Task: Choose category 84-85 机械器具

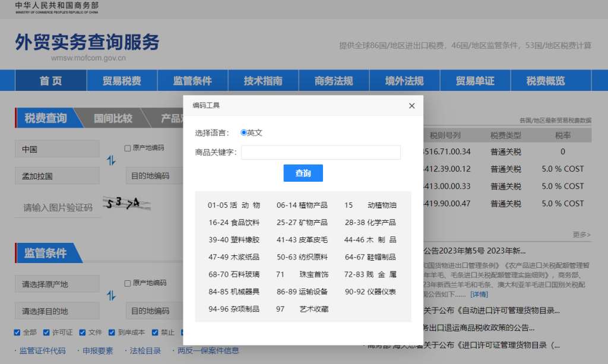Action: tap(234, 292)
